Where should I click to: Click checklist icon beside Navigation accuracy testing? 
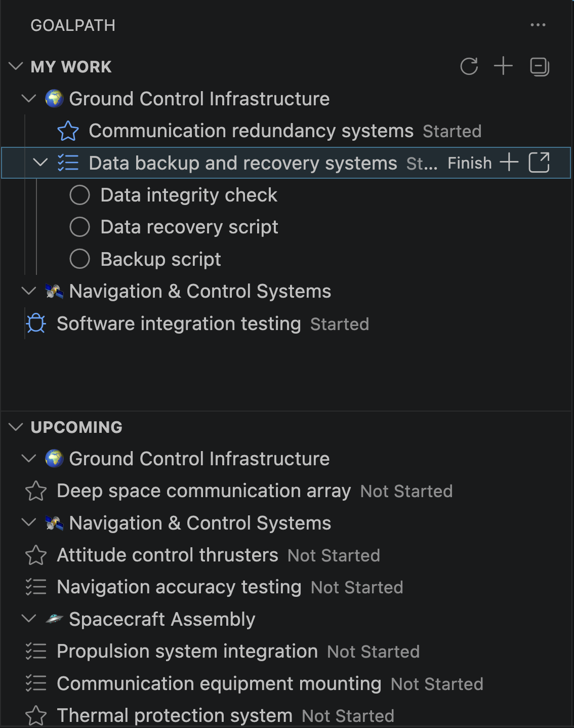point(36,587)
